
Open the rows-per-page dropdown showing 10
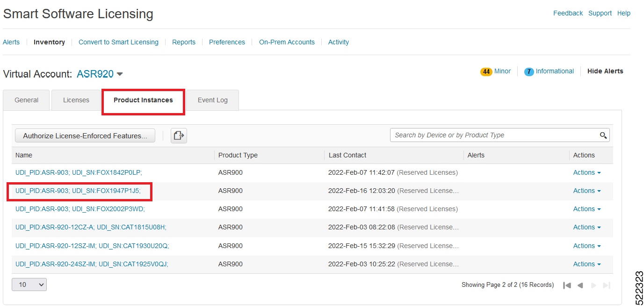[x=29, y=285]
